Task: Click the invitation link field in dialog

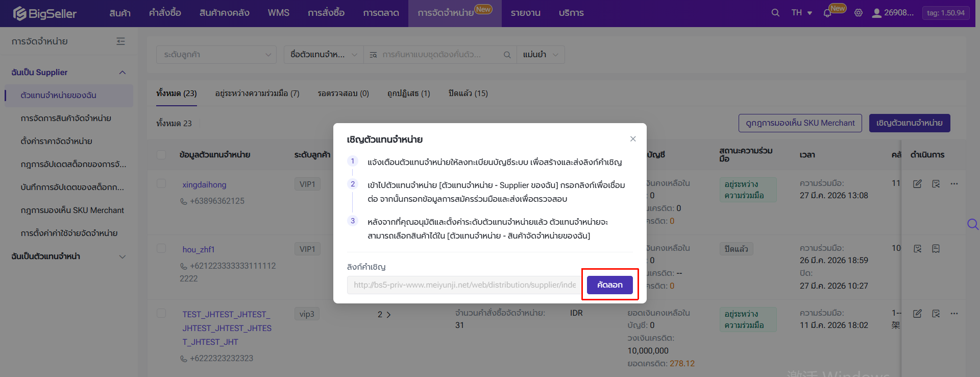Action: (x=464, y=285)
